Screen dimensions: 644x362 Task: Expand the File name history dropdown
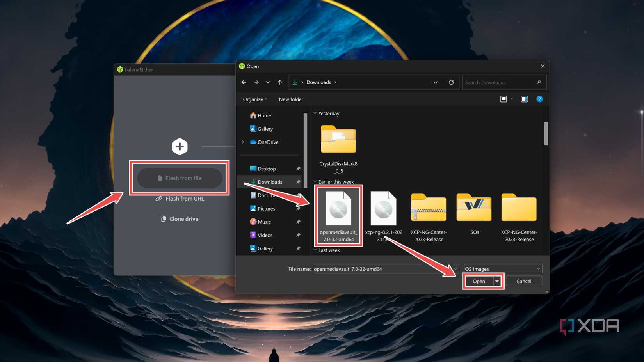pyautogui.click(x=455, y=269)
